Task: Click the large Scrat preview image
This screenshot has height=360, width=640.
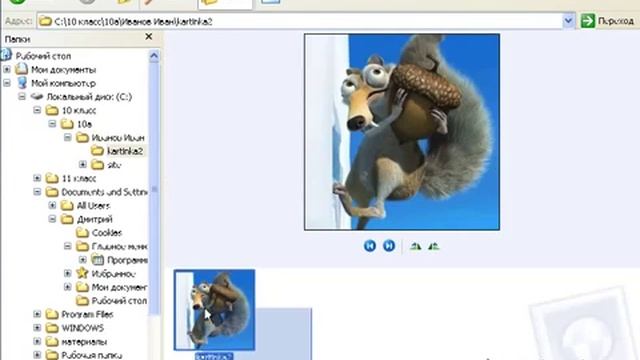Action: tap(402, 132)
